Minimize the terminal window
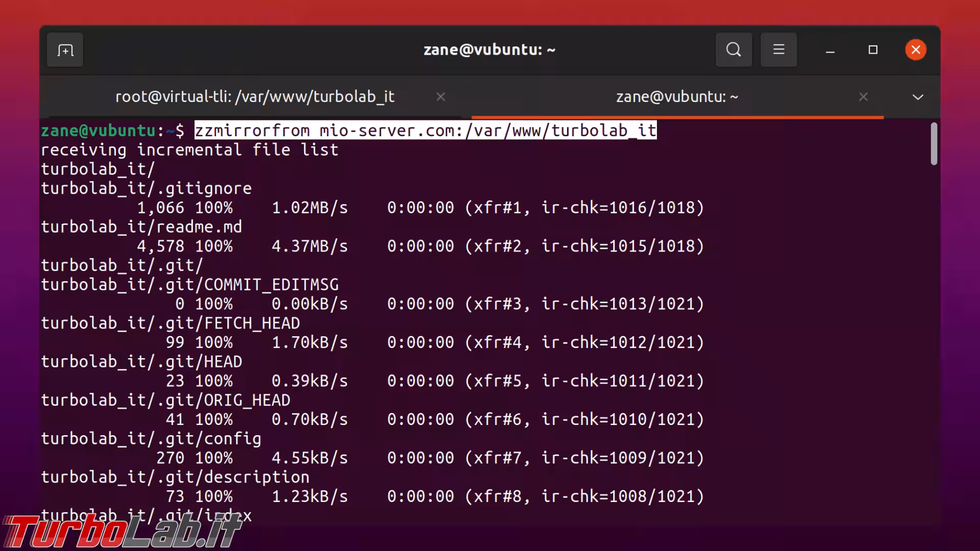 click(830, 50)
